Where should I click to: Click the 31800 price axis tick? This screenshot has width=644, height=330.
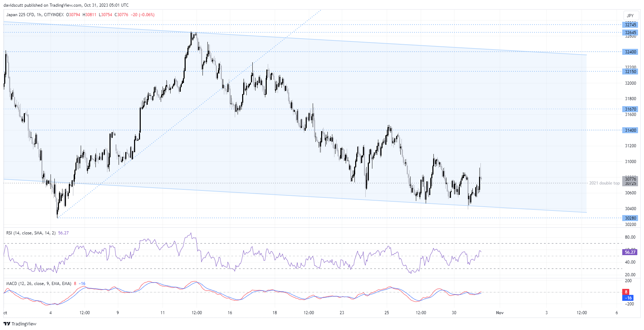click(x=630, y=99)
